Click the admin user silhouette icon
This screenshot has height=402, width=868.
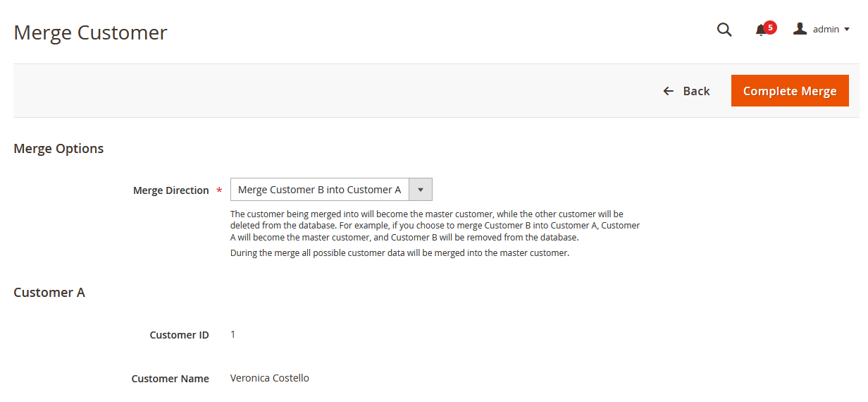800,29
